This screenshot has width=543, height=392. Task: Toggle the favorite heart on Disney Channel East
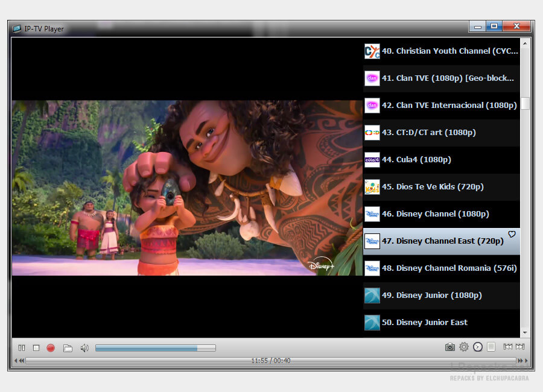[x=512, y=234]
